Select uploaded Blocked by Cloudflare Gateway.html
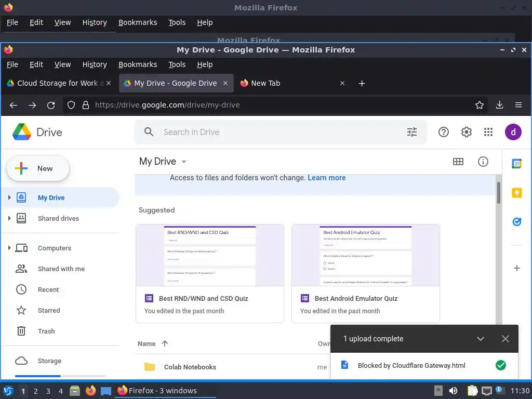 tap(424, 365)
